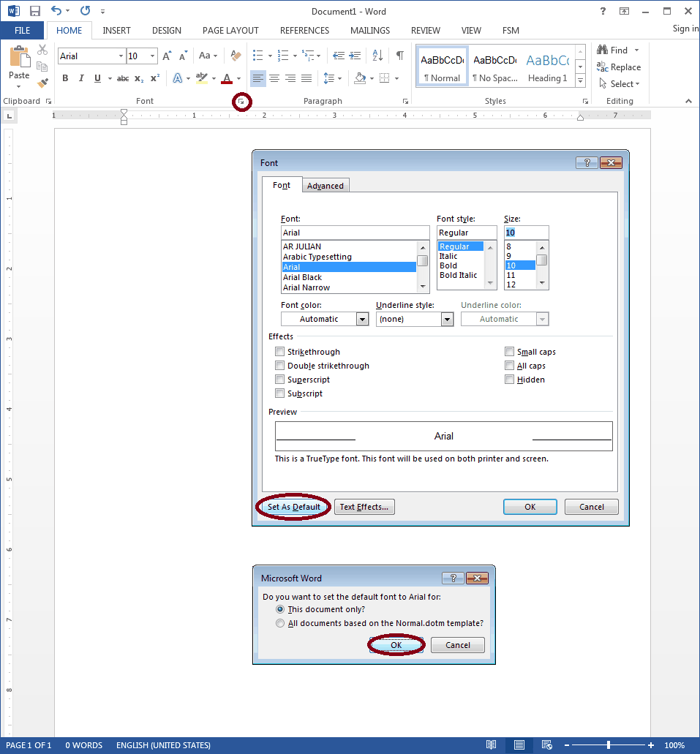Enable the Strikethrough checkbox
This screenshot has height=754, width=700.
click(x=280, y=352)
